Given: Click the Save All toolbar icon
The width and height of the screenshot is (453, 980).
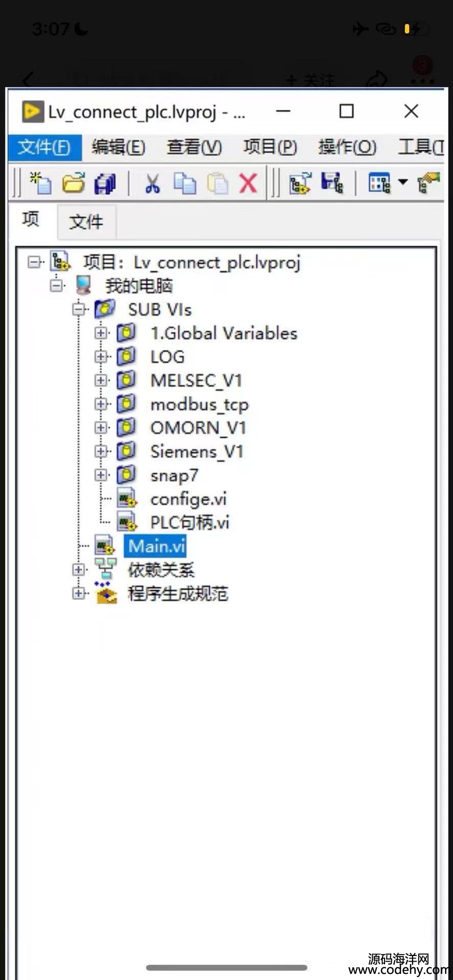Looking at the screenshot, I should pos(105,184).
